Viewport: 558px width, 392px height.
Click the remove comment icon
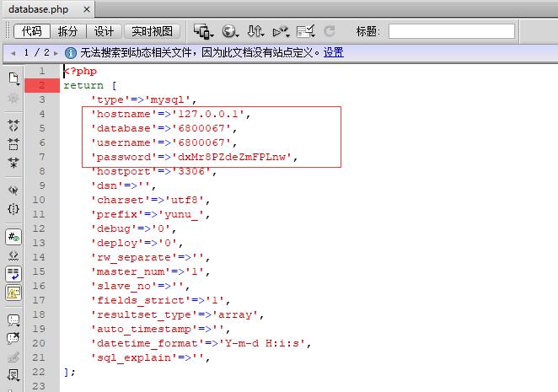pyautogui.click(x=13, y=338)
